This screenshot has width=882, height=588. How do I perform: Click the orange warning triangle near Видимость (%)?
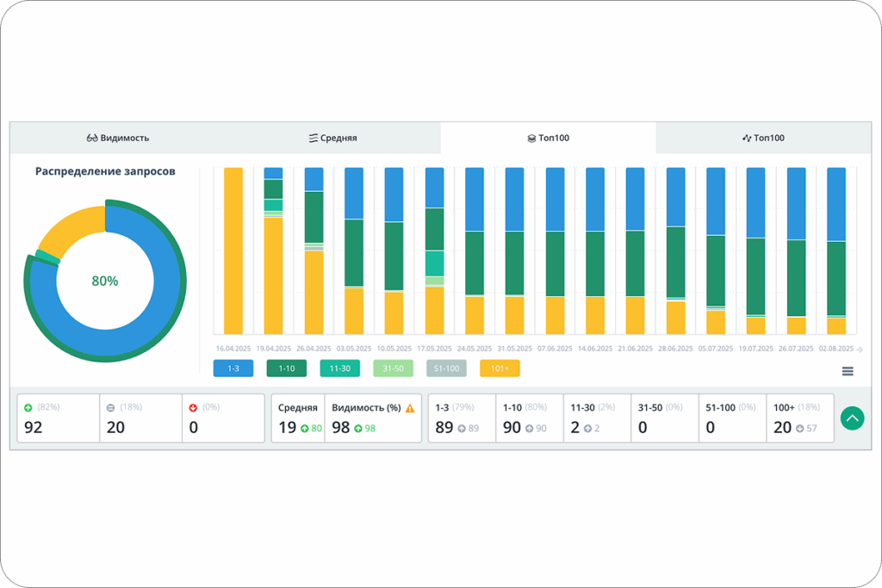pyautogui.click(x=410, y=408)
